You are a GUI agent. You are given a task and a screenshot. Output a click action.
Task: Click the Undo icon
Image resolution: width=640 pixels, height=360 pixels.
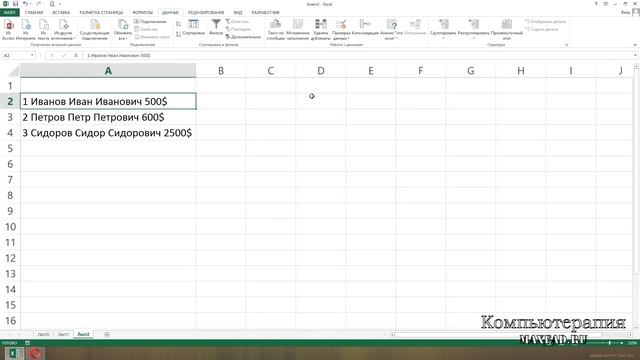pyautogui.click(x=25, y=4)
